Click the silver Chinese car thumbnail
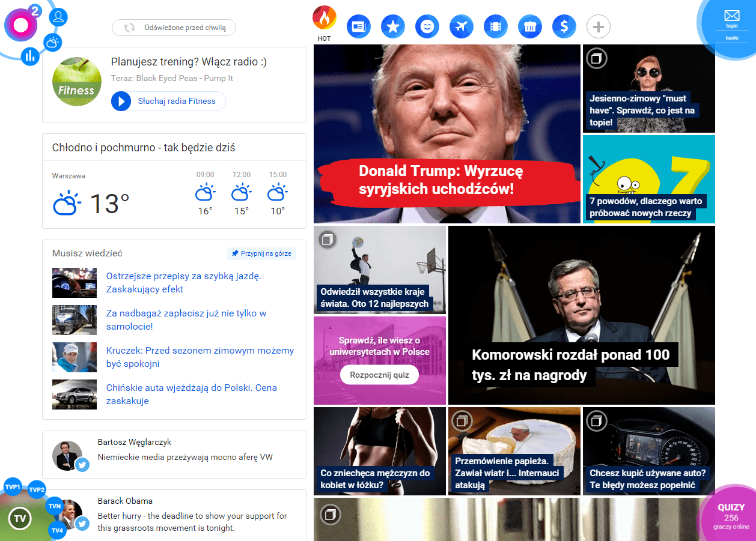 click(75, 394)
